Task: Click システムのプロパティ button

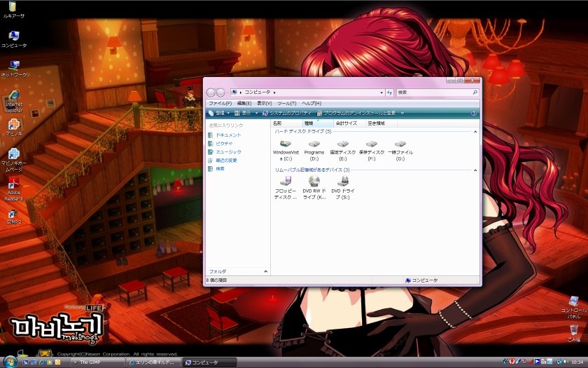Action: pos(287,113)
